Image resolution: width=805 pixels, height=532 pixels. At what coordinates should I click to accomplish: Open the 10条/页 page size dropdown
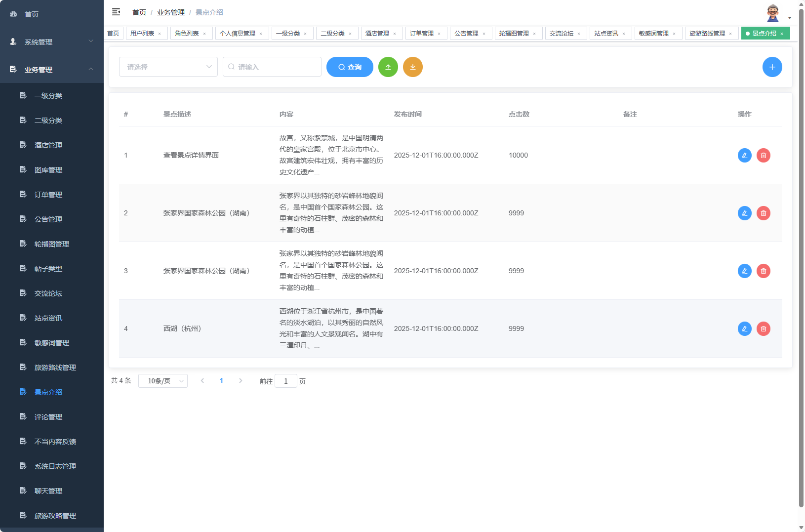[163, 381]
